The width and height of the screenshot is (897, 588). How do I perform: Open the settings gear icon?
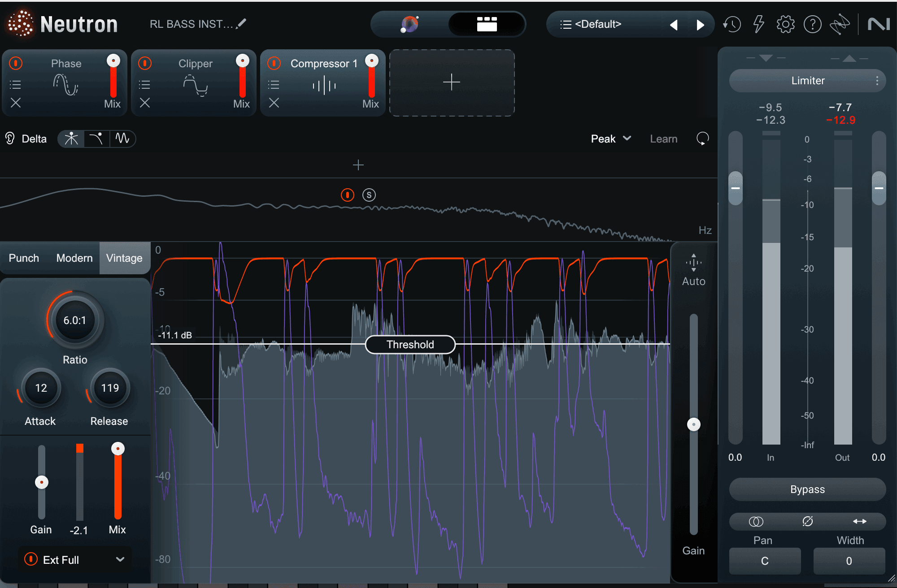[x=785, y=24]
